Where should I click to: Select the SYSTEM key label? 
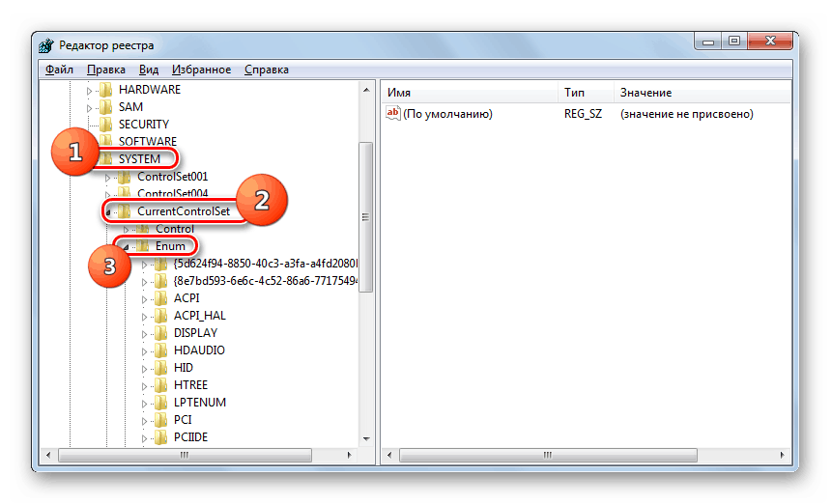(x=139, y=158)
